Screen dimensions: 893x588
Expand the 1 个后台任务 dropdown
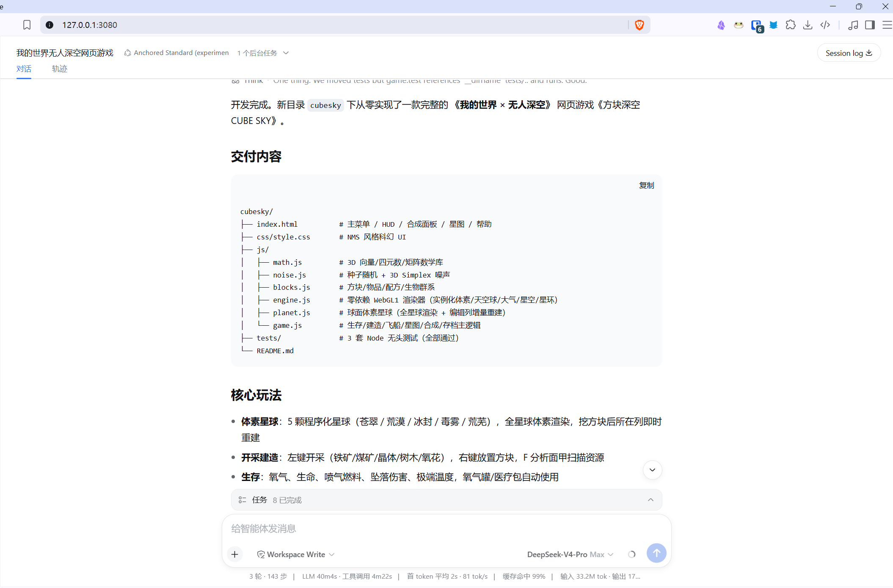point(263,53)
